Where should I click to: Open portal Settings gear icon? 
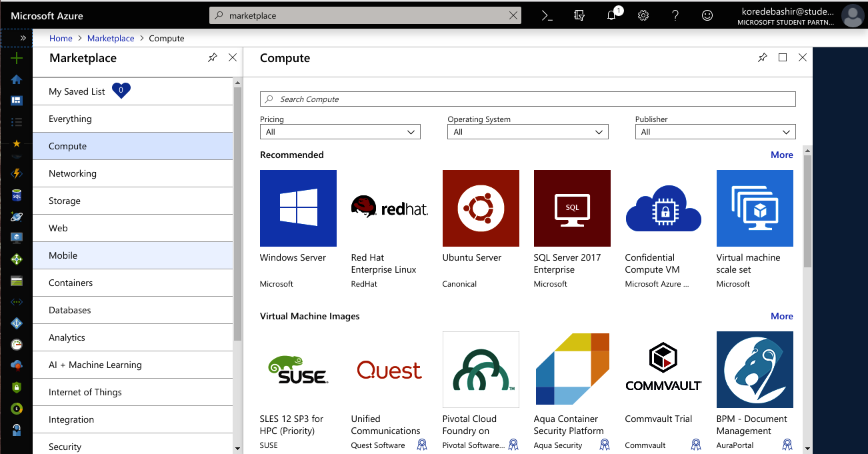click(x=643, y=15)
